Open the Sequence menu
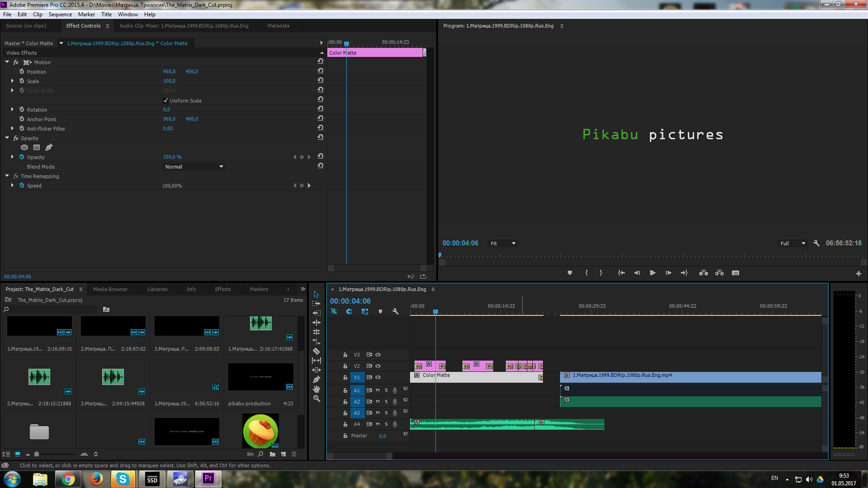Image resolution: width=868 pixels, height=488 pixels. [60, 14]
